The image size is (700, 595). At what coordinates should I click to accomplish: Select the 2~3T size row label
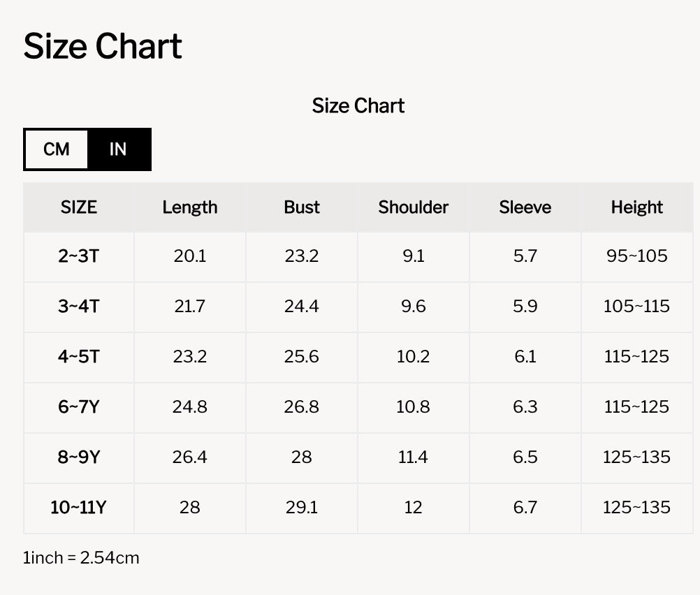coord(78,256)
